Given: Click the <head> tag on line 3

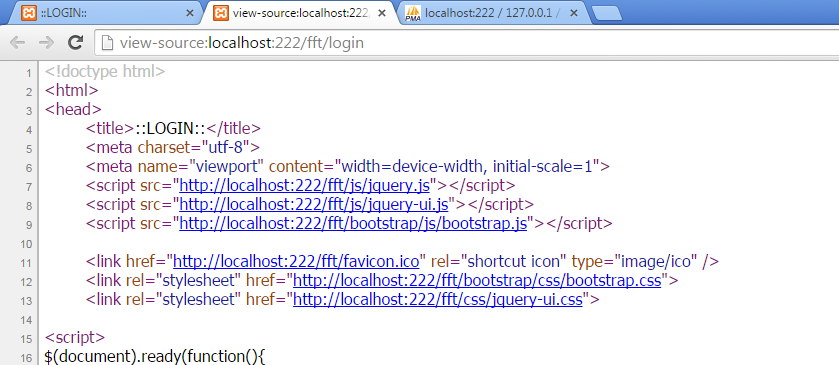Looking at the screenshot, I should pyautogui.click(x=73, y=109).
